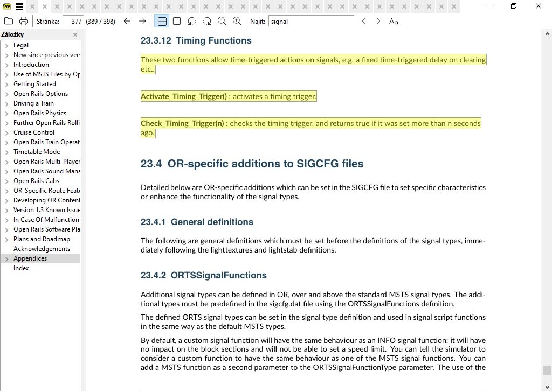Go to previous page arrow

pos(127,22)
